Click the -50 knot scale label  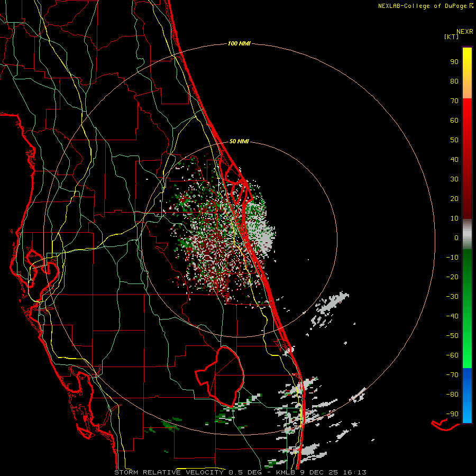(452, 336)
